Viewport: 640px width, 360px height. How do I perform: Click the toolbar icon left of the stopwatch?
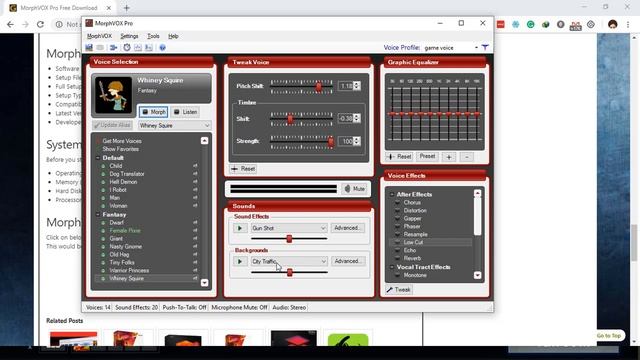pyautogui.click(x=113, y=48)
